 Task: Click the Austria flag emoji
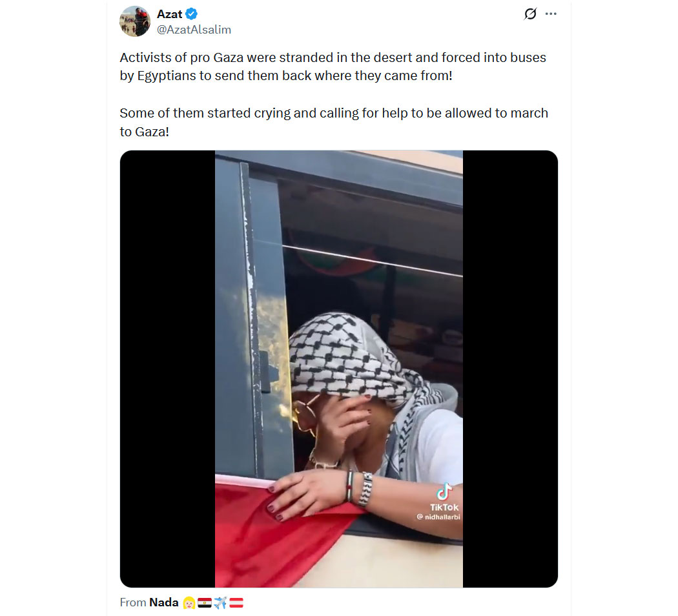(x=236, y=602)
